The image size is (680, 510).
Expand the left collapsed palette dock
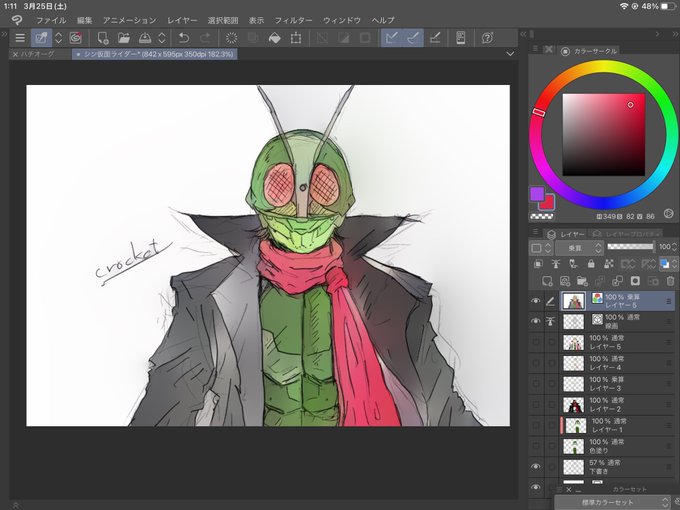coord(4,34)
